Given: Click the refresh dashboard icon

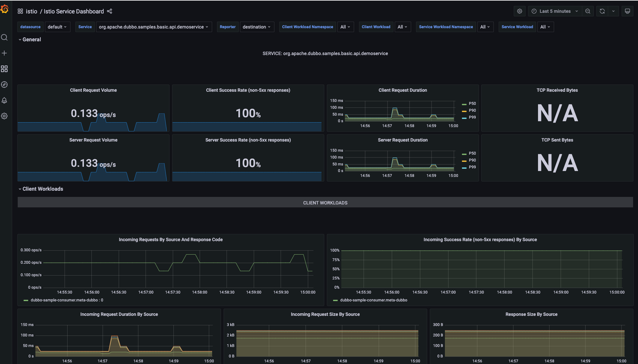Looking at the screenshot, I should [602, 11].
